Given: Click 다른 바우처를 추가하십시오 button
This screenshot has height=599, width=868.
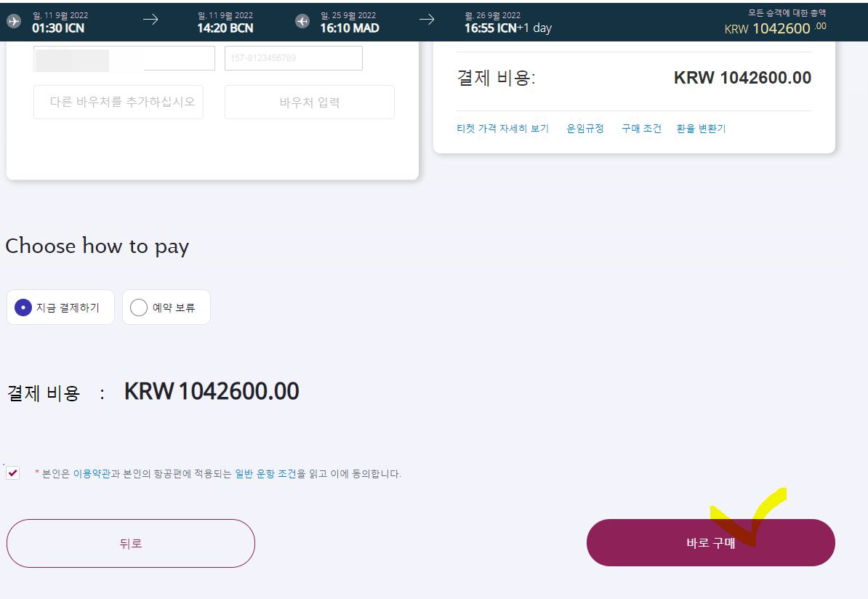Looking at the screenshot, I should tap(118, 102).
